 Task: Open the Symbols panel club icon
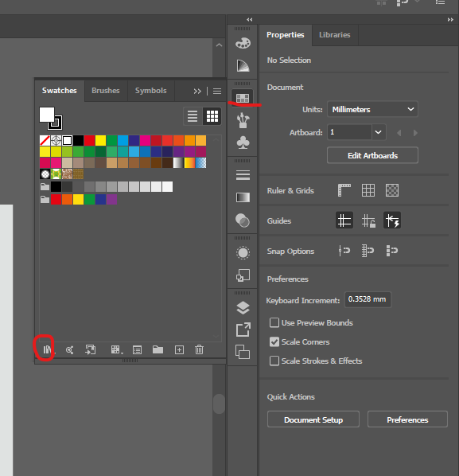click(243, 142)
